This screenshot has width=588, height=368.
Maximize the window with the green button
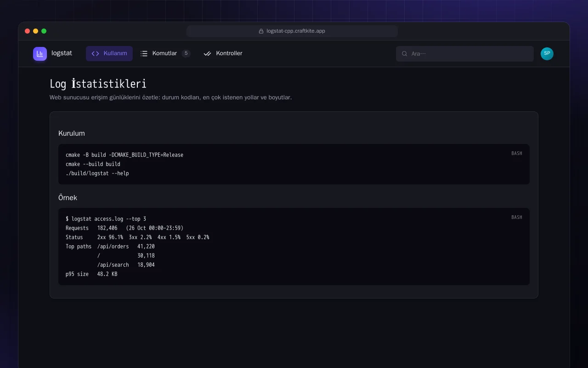[x=44, y=31]
